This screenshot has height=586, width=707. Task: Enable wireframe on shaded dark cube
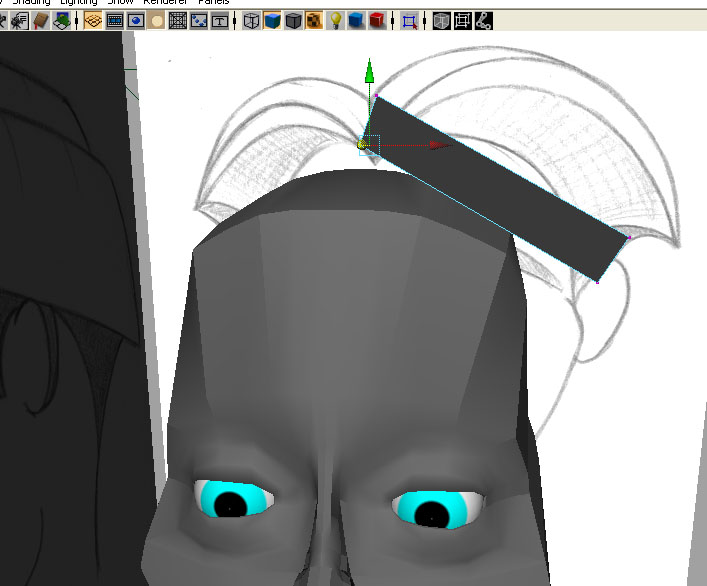point(294,21)
